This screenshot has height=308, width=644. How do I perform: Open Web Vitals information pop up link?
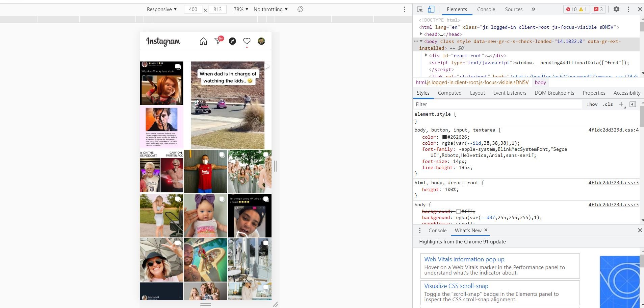[x=464, y=259]
